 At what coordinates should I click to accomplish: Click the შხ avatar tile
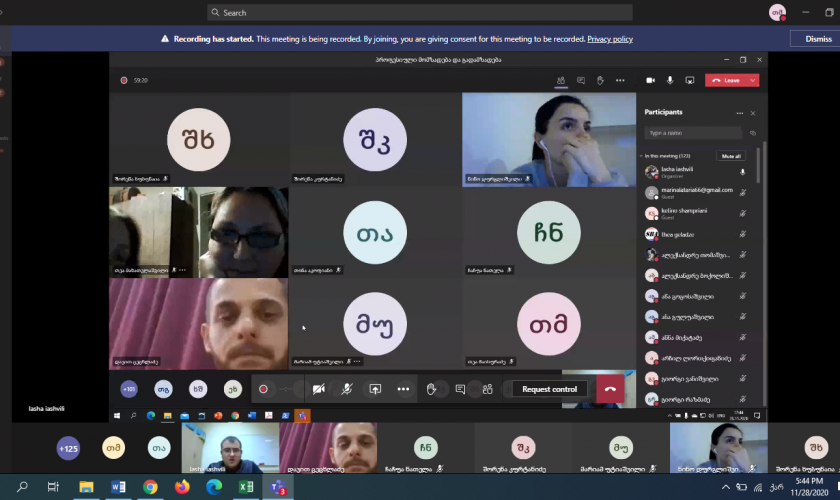pos(199,140)
